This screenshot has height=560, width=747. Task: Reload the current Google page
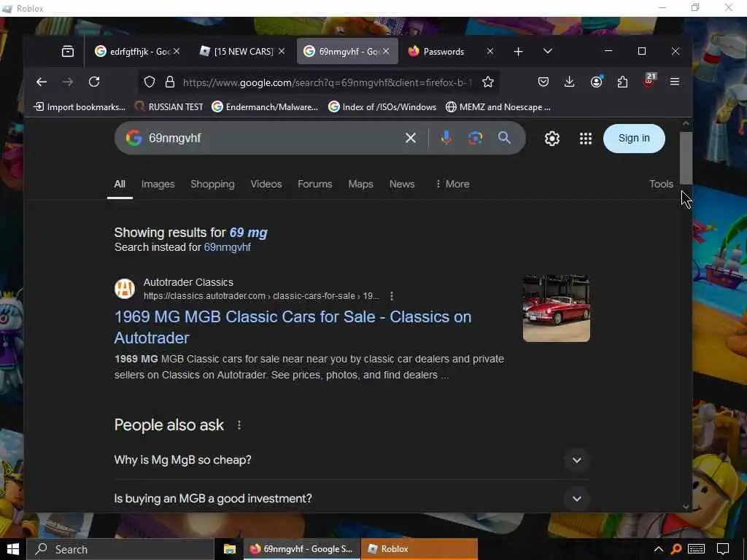[x=94, y=82]
